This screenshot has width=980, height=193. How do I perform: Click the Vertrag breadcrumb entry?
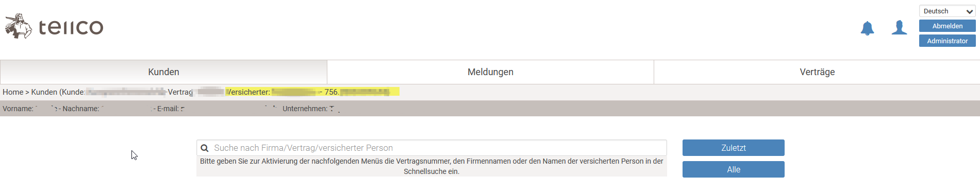pyautogui.click(x=180, y=92)
